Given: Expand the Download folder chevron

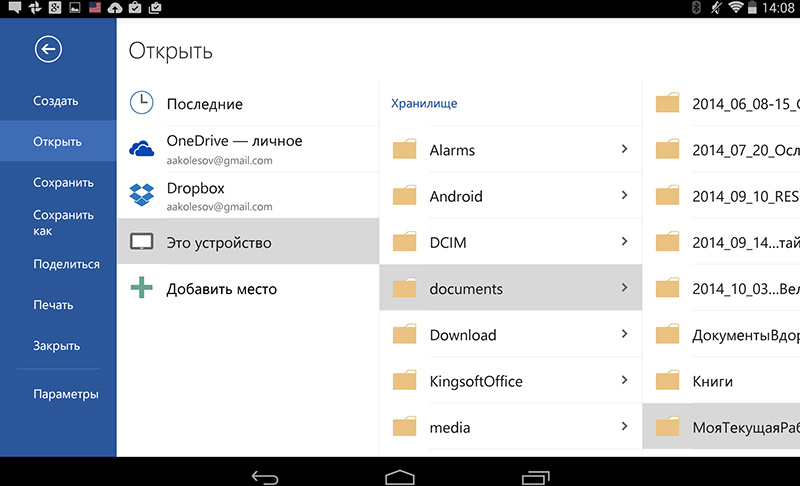Looking at the screenshot, I should point(624,334).
